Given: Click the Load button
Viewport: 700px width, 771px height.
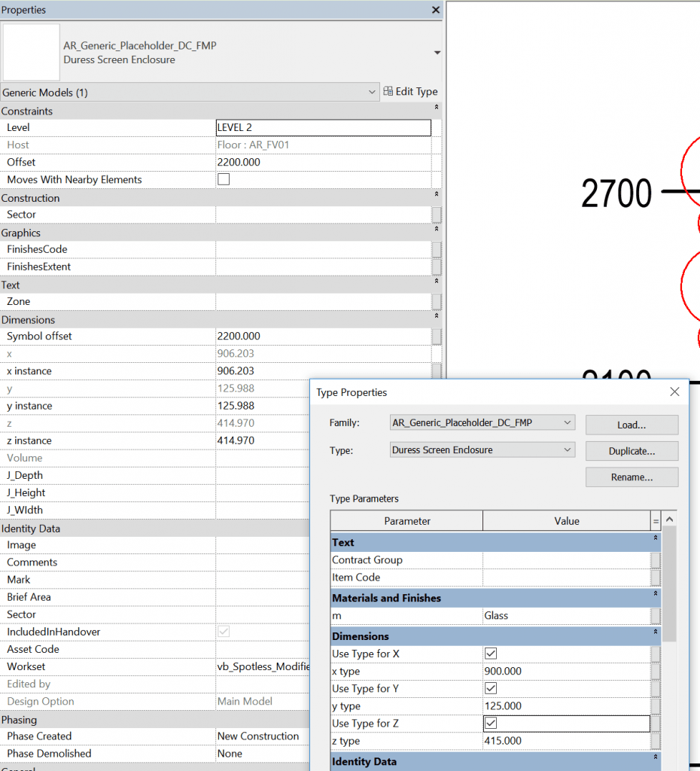Looking at the screenshot, I should coord(632,425).
